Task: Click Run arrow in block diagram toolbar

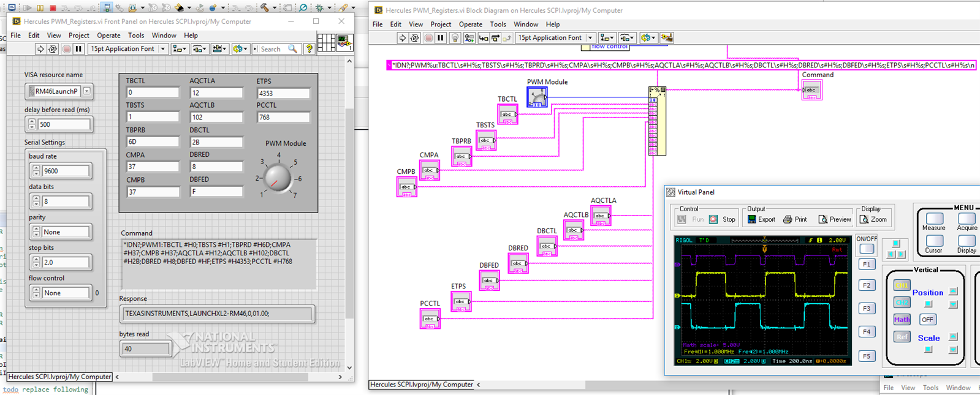Action: point(403,38)
